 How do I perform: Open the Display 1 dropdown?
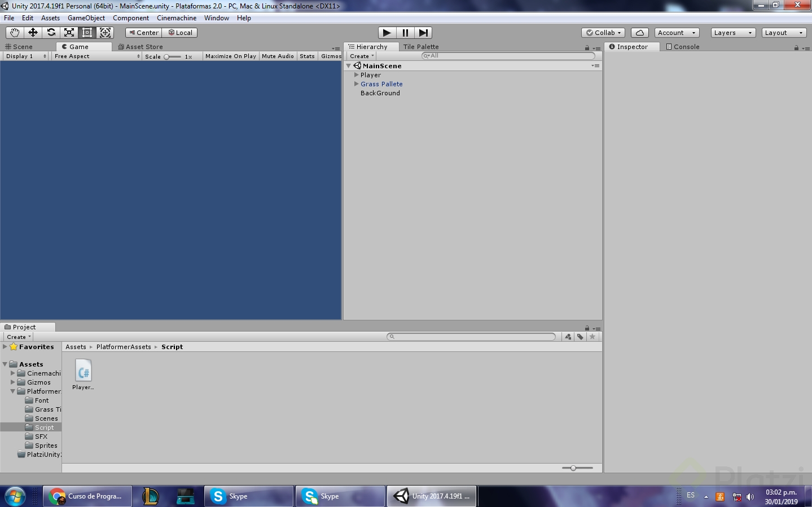[26, 56]
